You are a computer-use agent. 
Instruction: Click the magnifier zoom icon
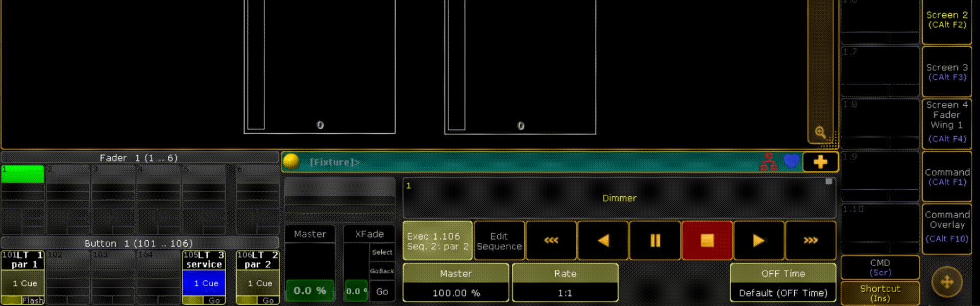coord(820,132)
